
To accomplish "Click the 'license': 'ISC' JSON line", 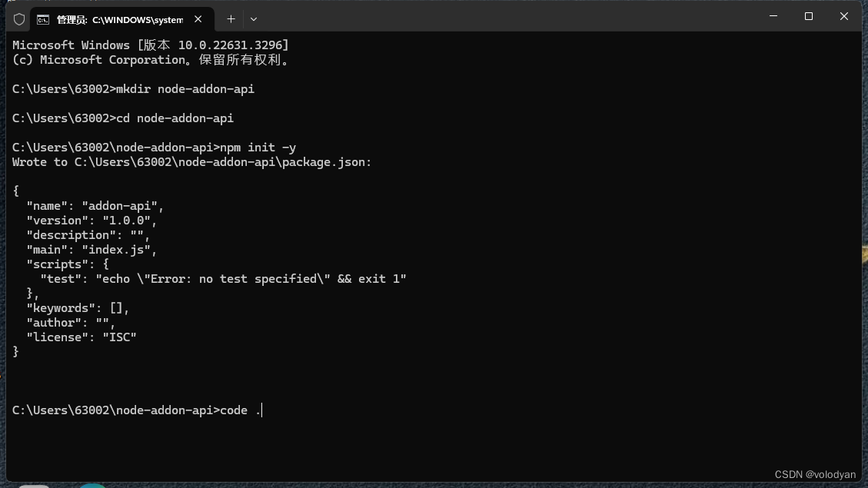I will pyautogui.click(x=81, y=337).
